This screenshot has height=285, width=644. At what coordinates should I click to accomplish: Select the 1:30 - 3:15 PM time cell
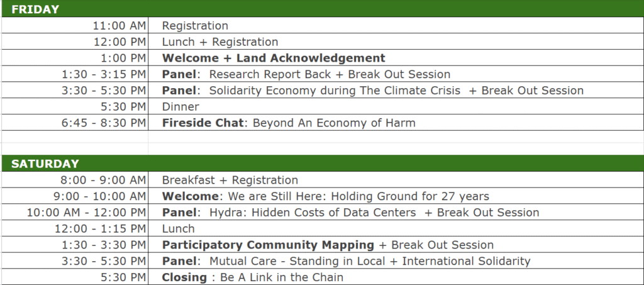pos(75,74)
